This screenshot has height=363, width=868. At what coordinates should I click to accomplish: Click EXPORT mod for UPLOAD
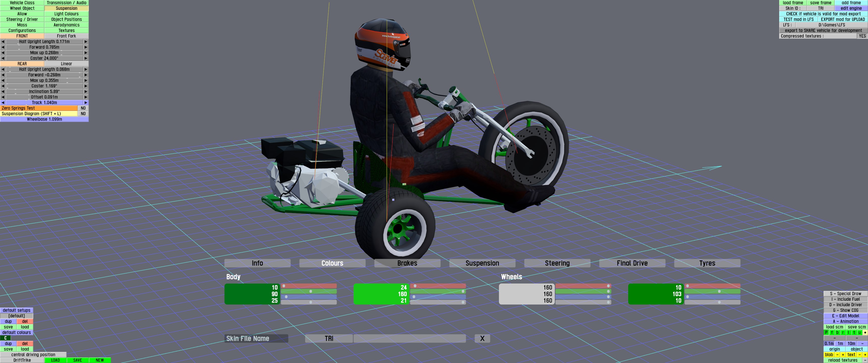pyautogui.click(x=843, y=19)
